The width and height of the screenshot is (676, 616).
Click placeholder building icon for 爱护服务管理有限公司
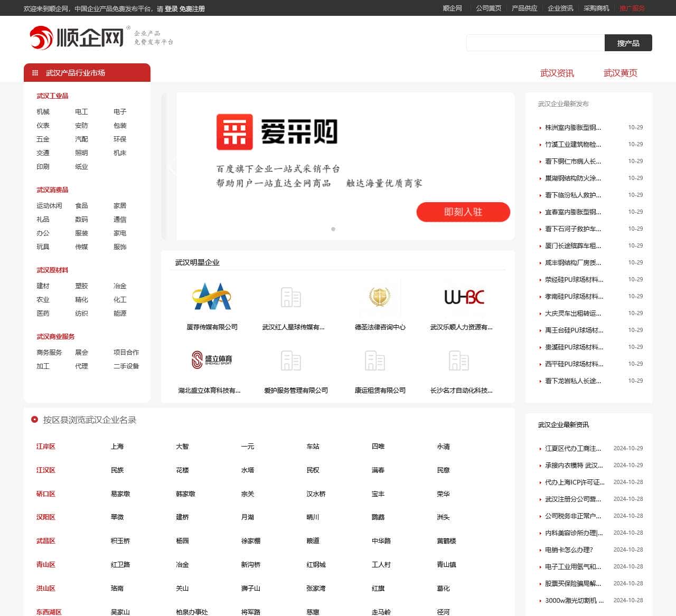pos(291,361)
